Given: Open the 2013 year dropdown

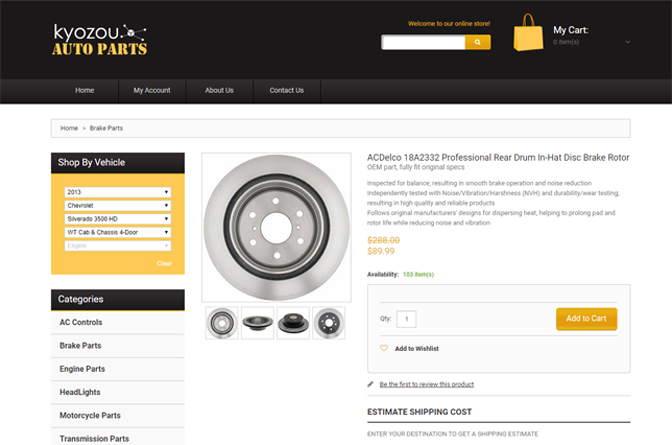Looking at the screenshot, I should (x=118, y=192).
